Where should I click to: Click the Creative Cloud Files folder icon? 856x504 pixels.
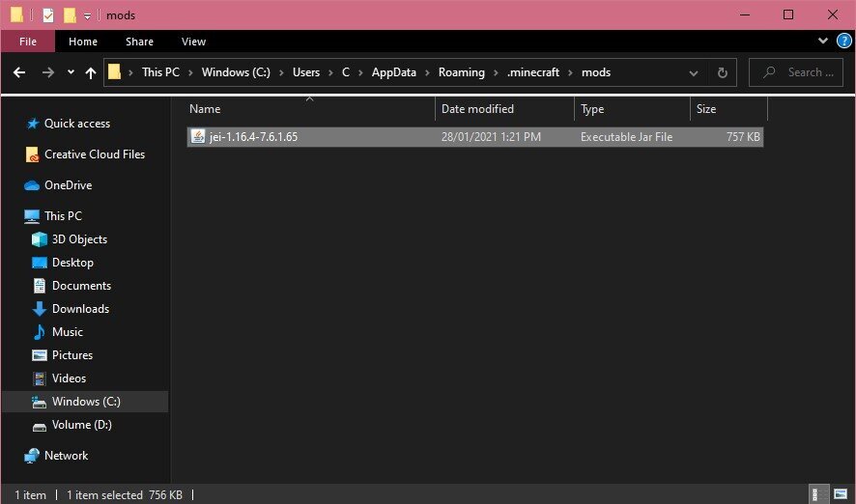32,154
